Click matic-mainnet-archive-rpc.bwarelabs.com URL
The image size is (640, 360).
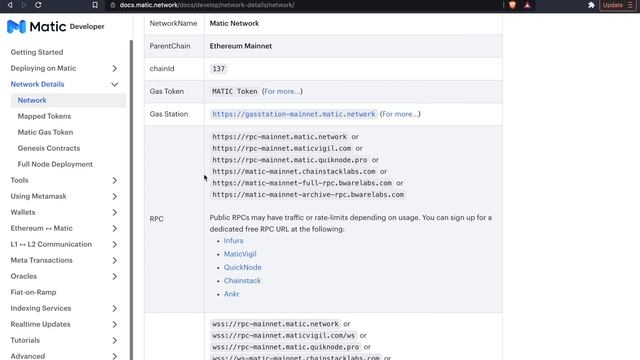308,195
